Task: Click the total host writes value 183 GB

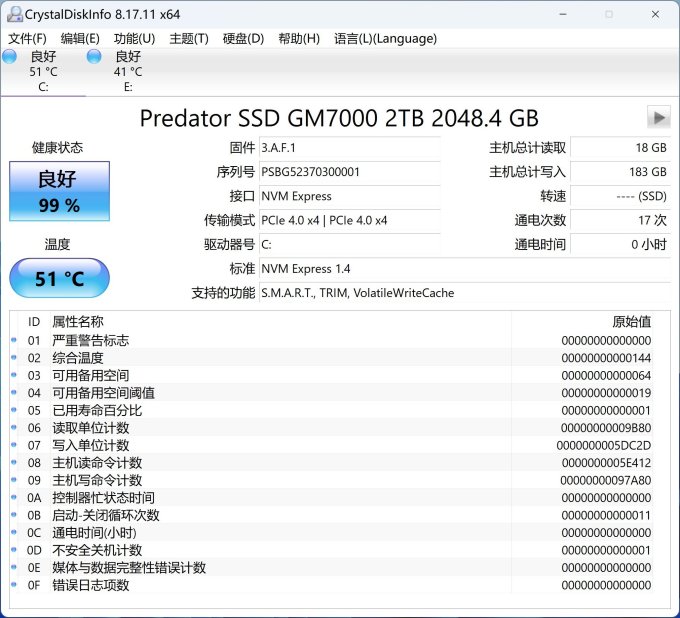Action: click(620, 172)
